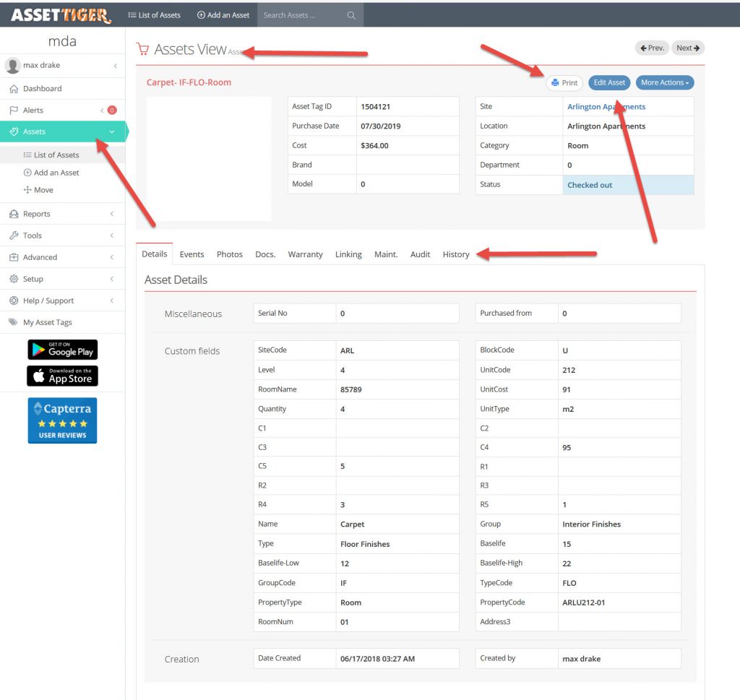Click the My Asset Tags icon
Image resolution: width=740 pixels, height=700 pixels.
pyautogui.click(x=13, y=322)
